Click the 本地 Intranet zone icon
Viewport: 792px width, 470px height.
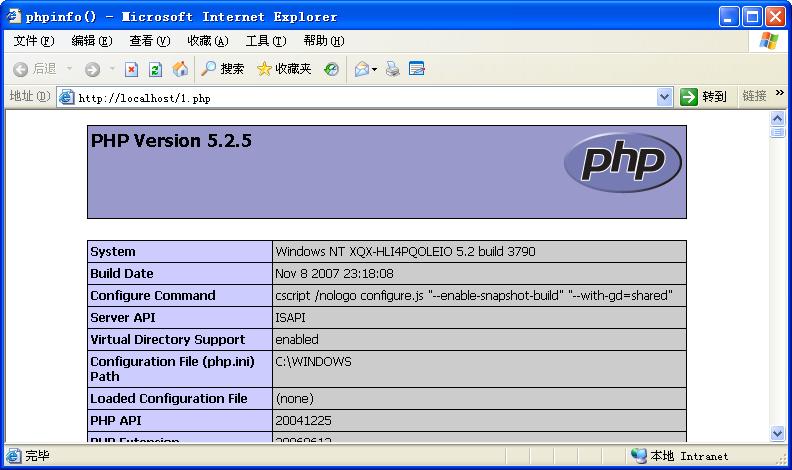(638, 456)
